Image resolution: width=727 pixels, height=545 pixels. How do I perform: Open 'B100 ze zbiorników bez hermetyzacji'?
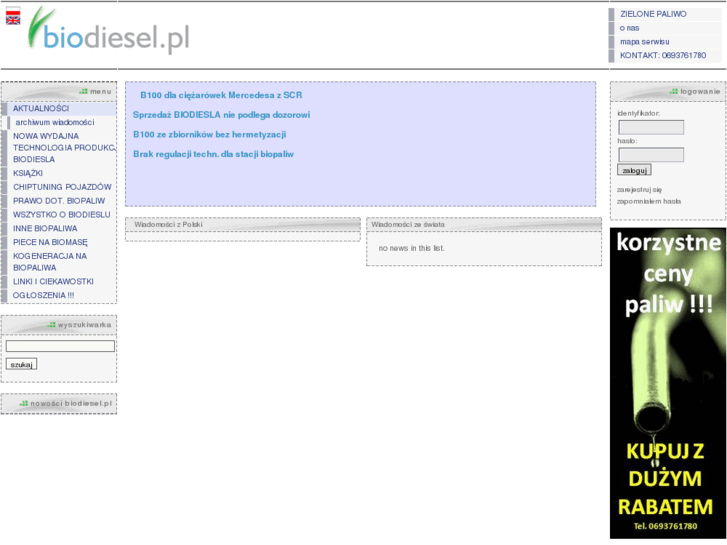[210, 135]
